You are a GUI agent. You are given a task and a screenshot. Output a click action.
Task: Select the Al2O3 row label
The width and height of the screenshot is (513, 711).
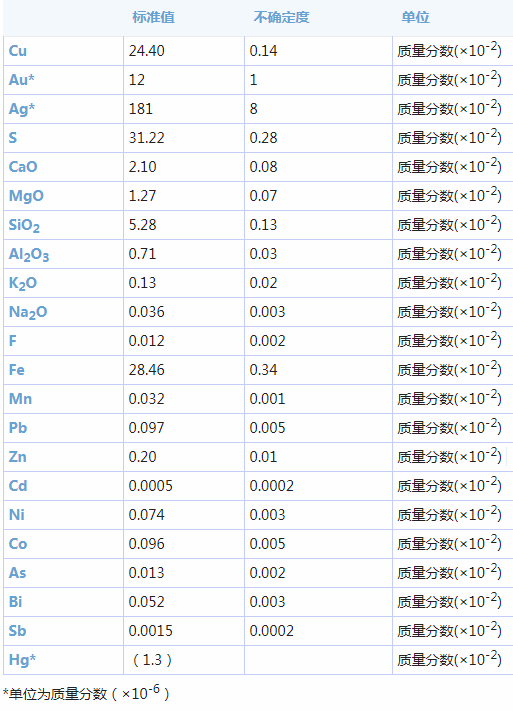[29, 254]
